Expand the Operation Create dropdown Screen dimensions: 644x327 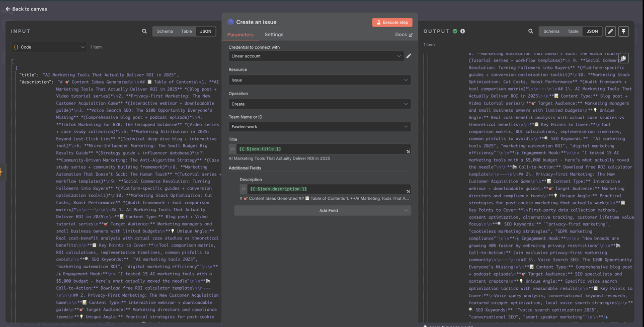point(319,104)
